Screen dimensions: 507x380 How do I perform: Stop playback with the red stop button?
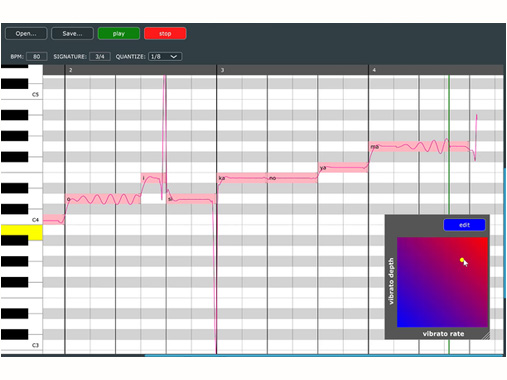click(165, 34)
